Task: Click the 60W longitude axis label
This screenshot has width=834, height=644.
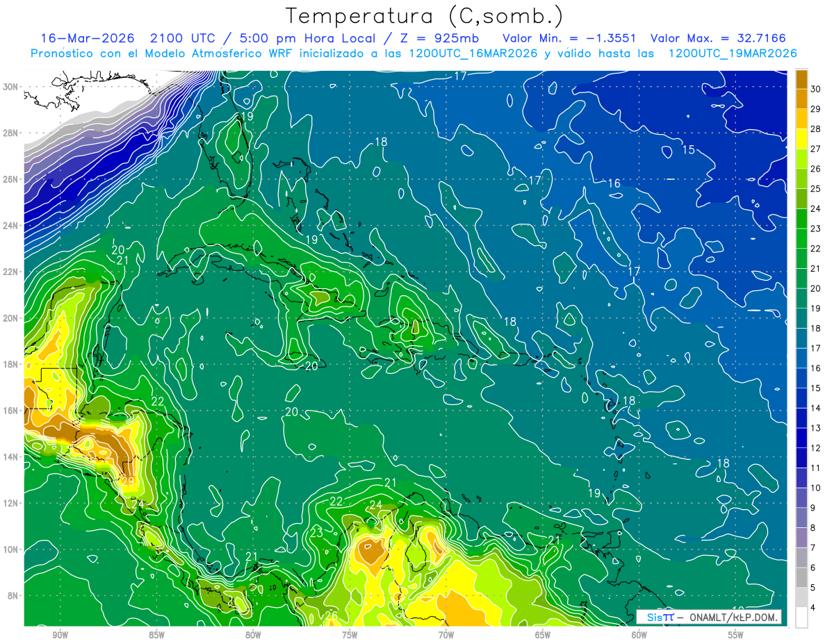Action: click(639, 635)
